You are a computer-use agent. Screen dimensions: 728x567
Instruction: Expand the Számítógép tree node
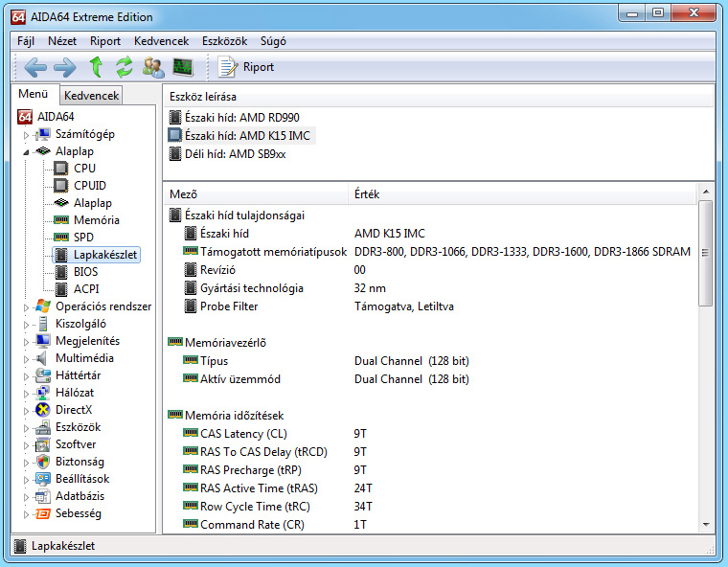coord(27,135)
